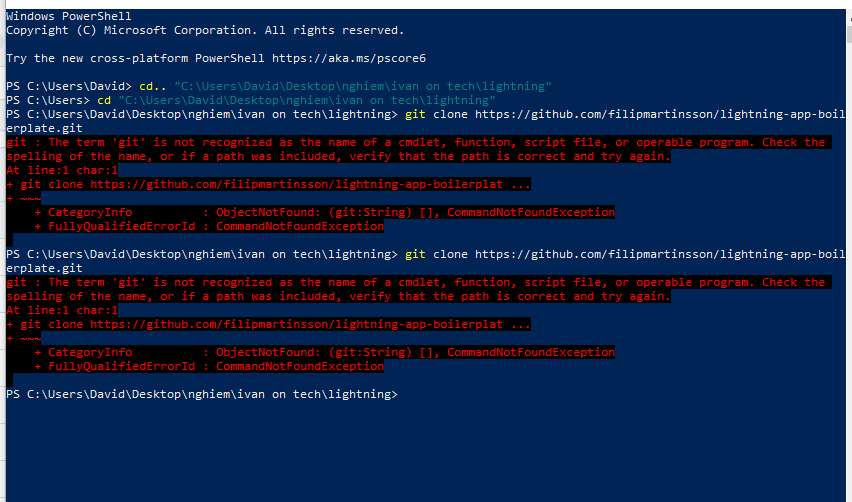Click the scrollbar up arrow at top
The image size is (852, 502).
(849, 18)
